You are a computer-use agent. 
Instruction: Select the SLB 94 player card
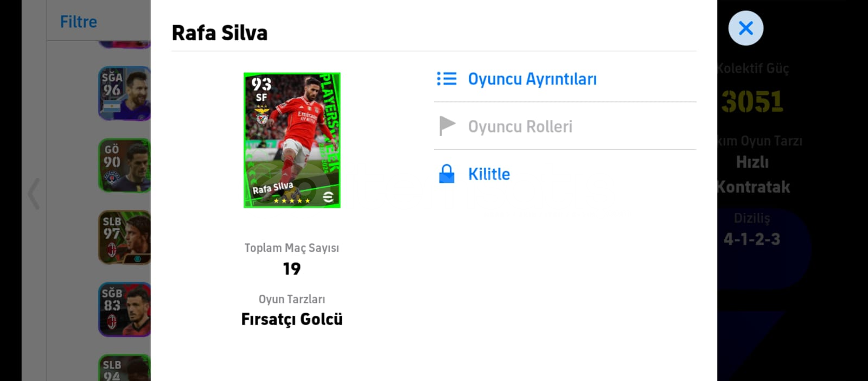coord(124,368)
